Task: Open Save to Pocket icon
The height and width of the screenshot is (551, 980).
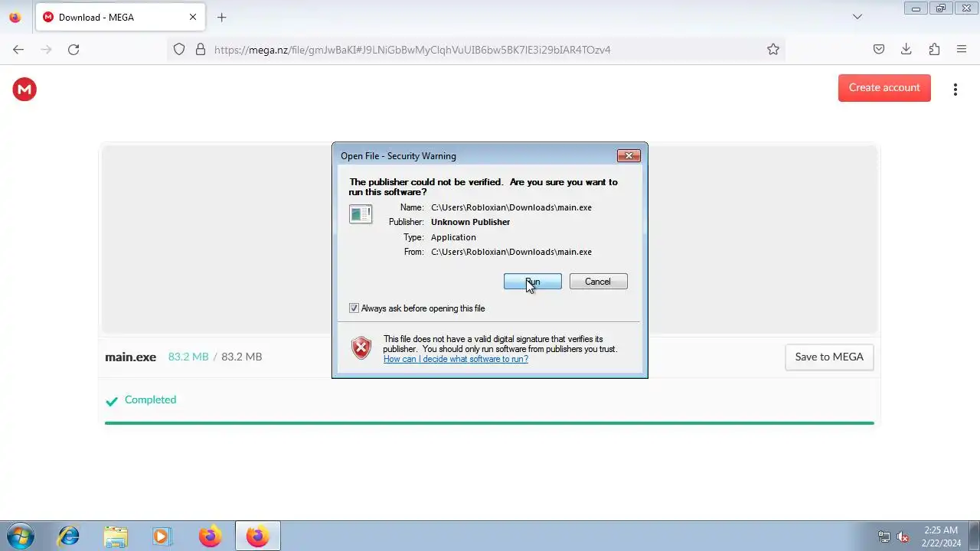Action: tap(879, 50)
